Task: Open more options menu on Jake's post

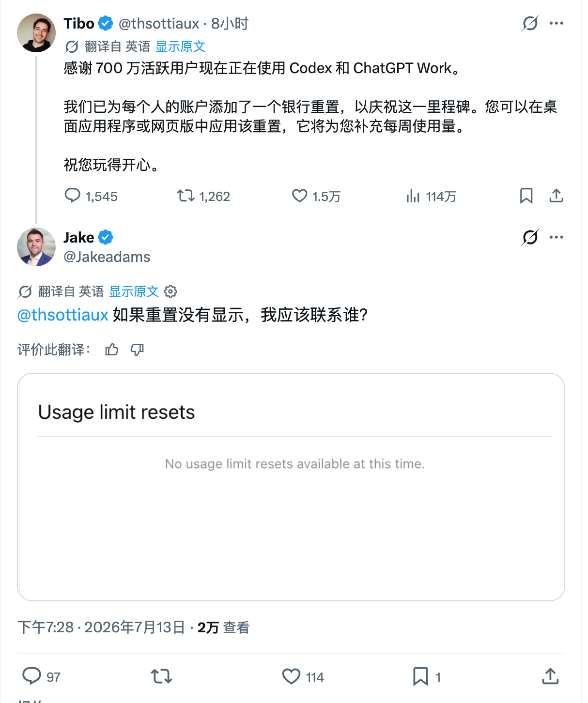Action: point(557,237)
